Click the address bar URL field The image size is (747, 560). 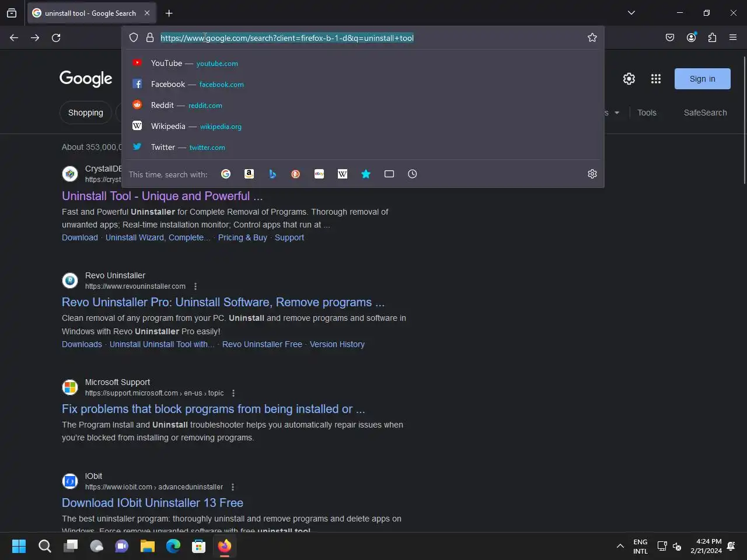(371, 38)
